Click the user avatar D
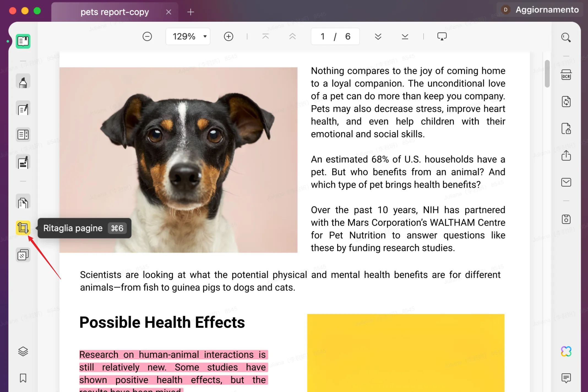Viewport: 588px width, 392px height. (505, 10)
